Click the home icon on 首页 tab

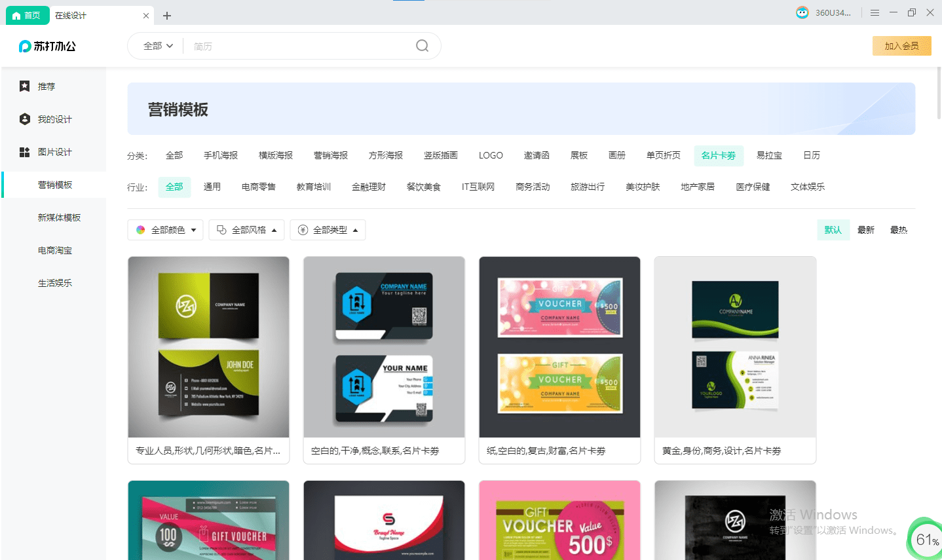pos(16,16)
